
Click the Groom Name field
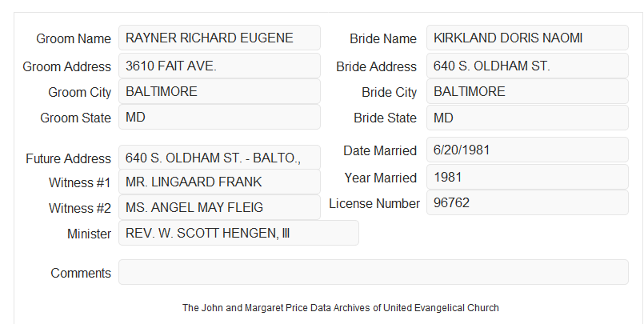(219, 38)
